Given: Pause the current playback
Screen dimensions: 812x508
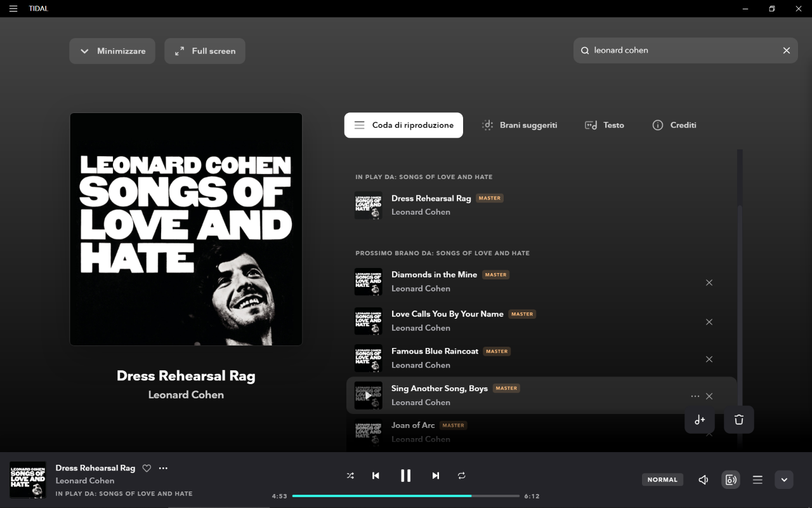Looking at the screenshot, I should [406, 476].
